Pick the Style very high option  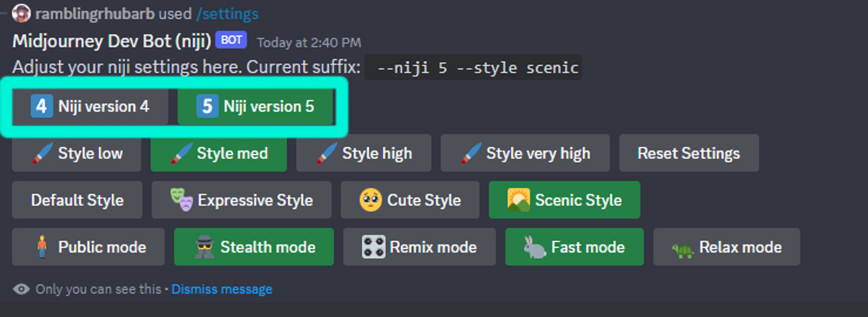pos(525,153)
